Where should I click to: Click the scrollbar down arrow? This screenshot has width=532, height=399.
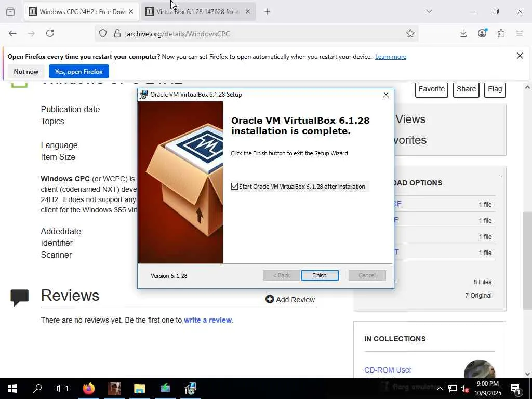click(x=527, y=374)
